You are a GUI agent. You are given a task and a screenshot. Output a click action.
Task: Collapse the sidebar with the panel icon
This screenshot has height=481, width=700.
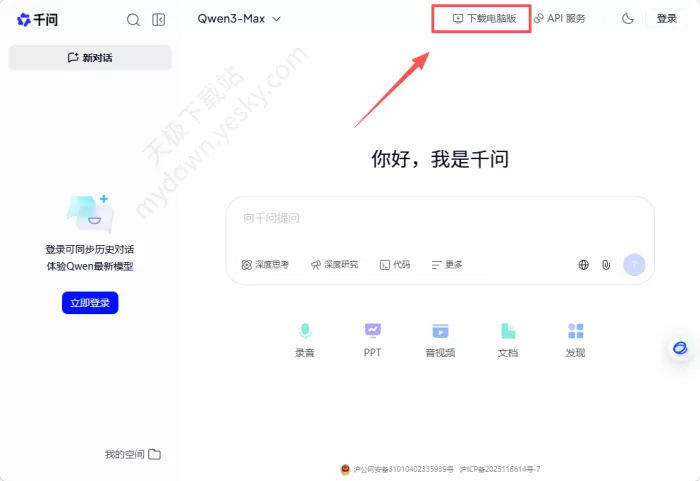pyautogui.click(x=158, y=20)
